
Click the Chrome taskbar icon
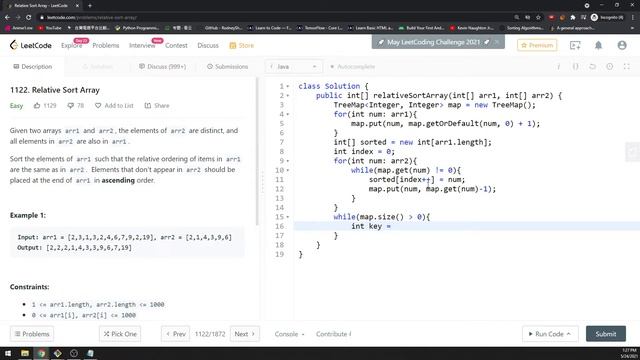click(x=42, y=353)
